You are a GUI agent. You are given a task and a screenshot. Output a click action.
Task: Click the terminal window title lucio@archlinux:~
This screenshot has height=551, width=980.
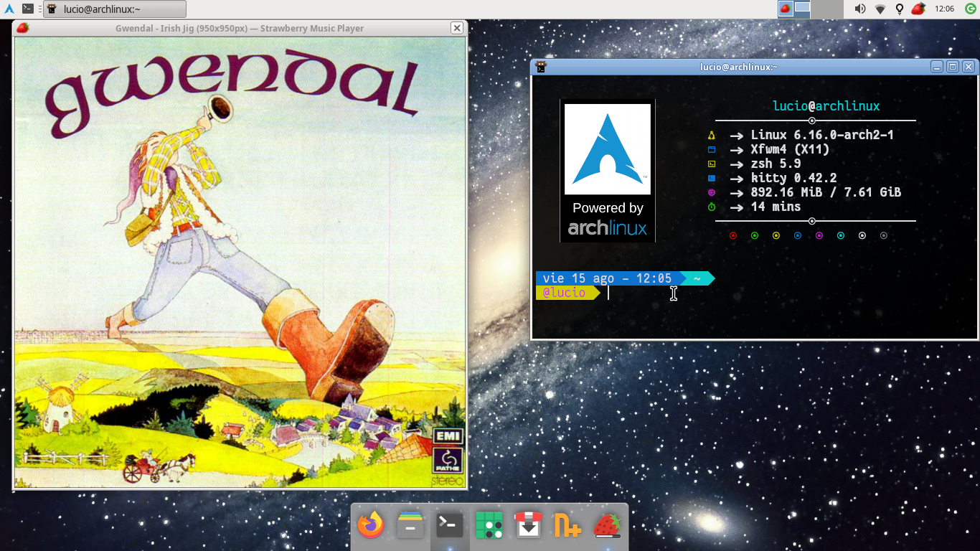click(x=738, y=67)
